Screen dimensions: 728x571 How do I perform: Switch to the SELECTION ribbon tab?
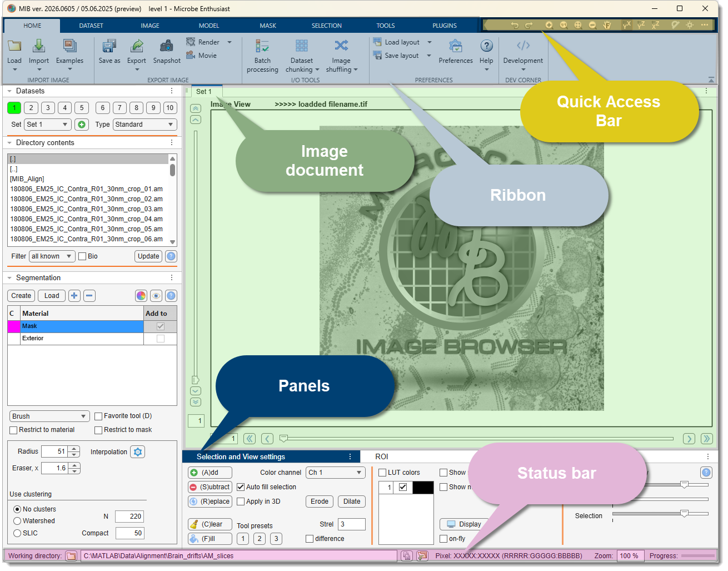pos(327,26)
